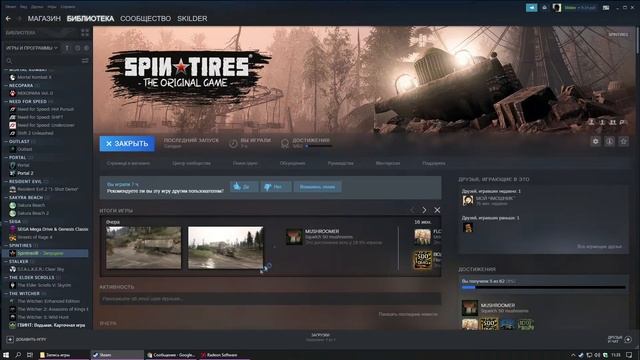640x360 pixels.
Task: Open the Google Chrome taskbar window
Action: coord(171,355)
